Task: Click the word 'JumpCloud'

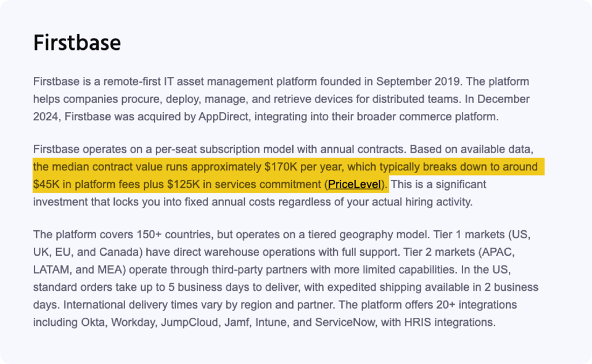Action: (x=189, y=323)
